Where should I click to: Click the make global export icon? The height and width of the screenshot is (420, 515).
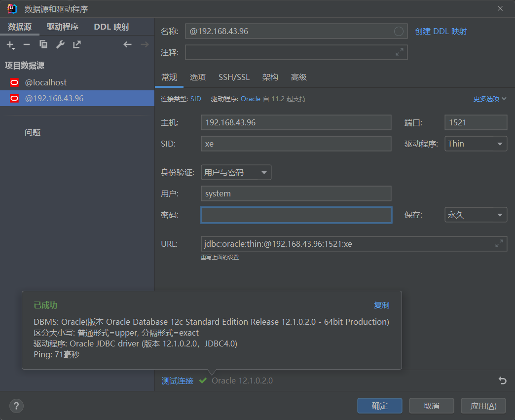click(x=77, y=45)
